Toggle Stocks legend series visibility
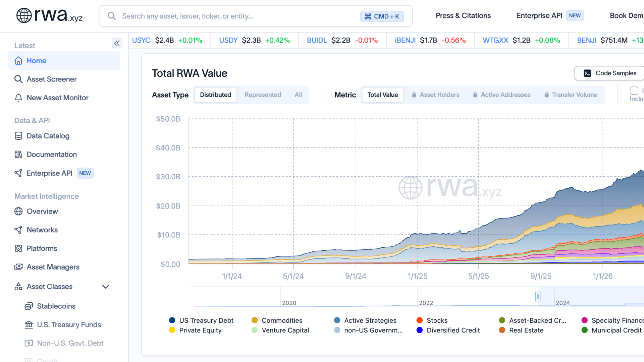Screen dimensions: 644x362 tap(432, 320)
